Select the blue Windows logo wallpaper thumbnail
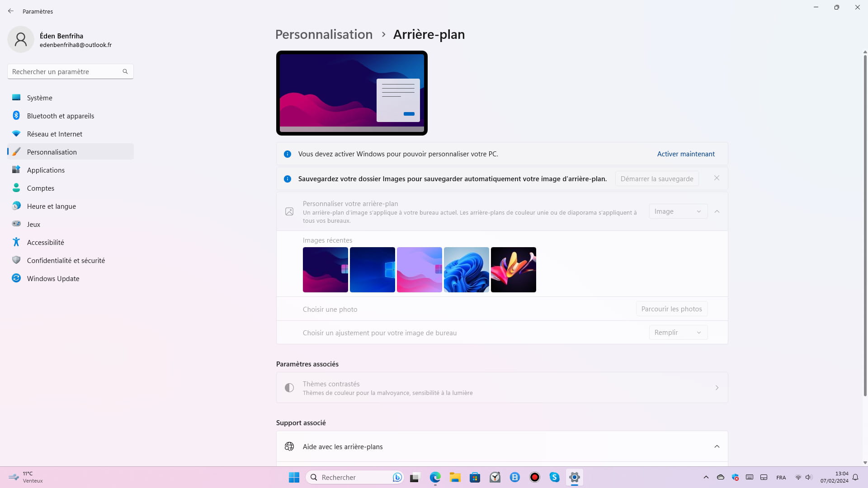Viewport: 868px width, 488px height. [x=373, y=270]
